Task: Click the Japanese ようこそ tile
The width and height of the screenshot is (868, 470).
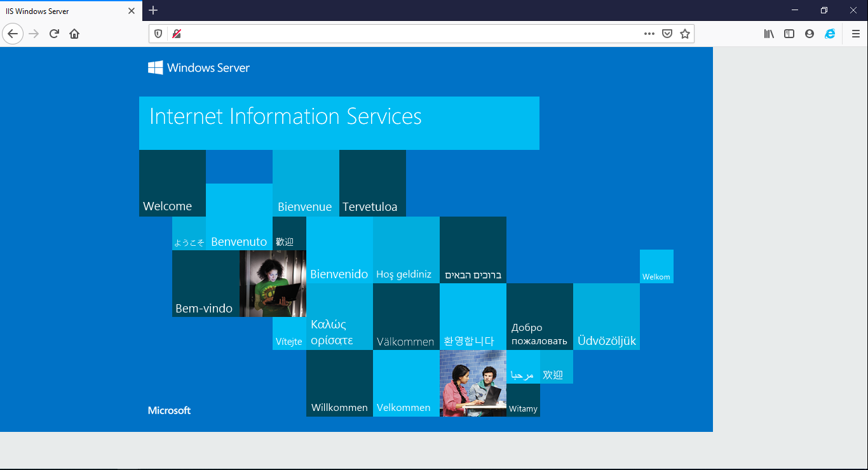Action: 189,233
